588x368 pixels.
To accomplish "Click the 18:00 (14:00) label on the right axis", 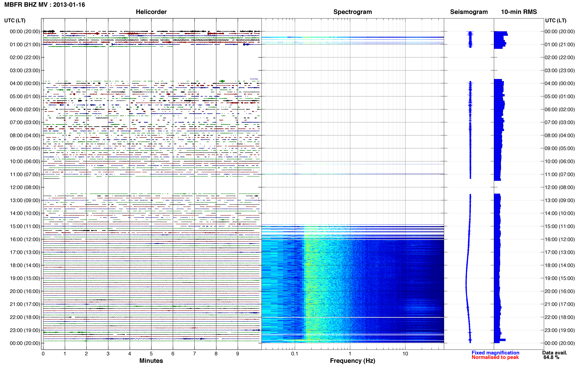I will pyautogui.click(x=560, y=265).
